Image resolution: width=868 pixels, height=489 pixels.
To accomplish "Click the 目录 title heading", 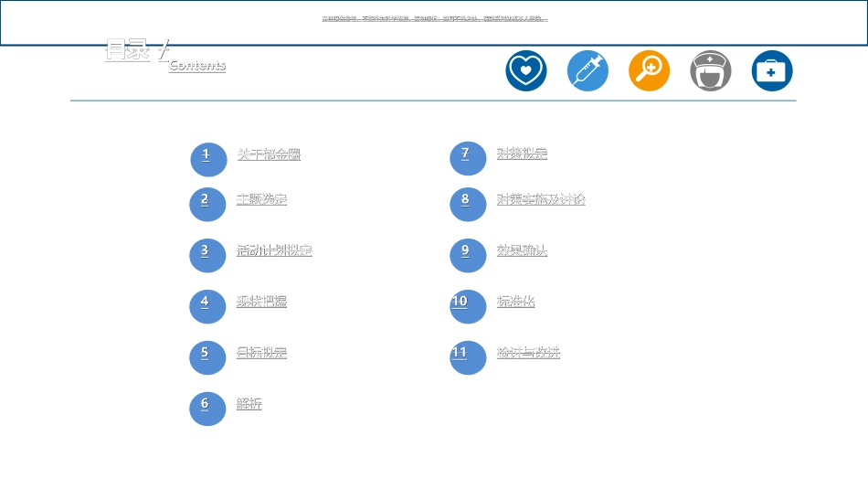I will (x=128, y=50).
